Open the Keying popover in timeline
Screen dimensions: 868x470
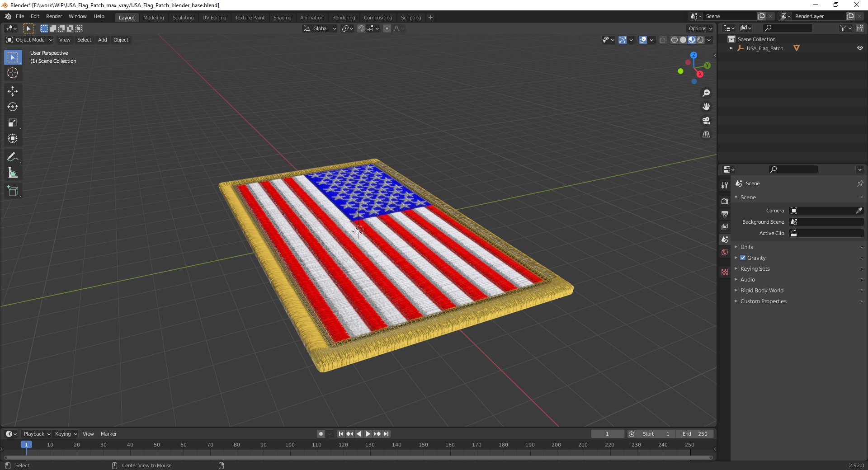[66, 434]
